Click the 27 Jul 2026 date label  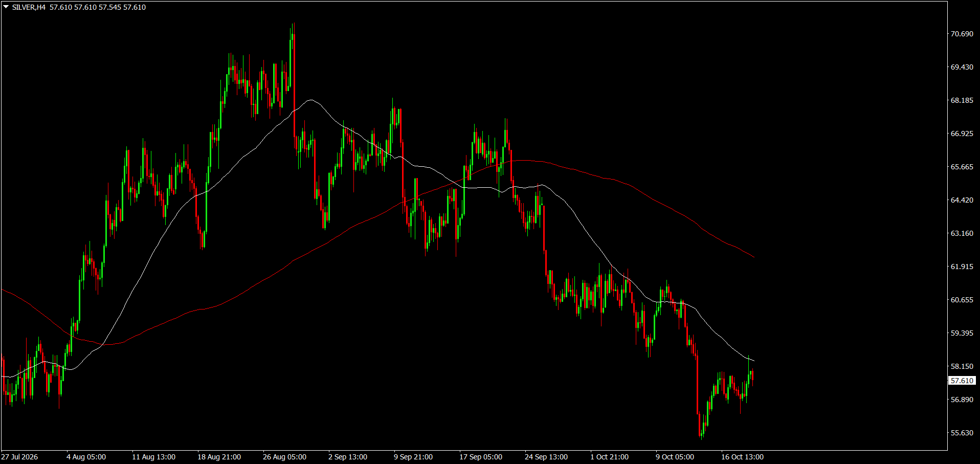pyautogui.click(x=19, y=457)
